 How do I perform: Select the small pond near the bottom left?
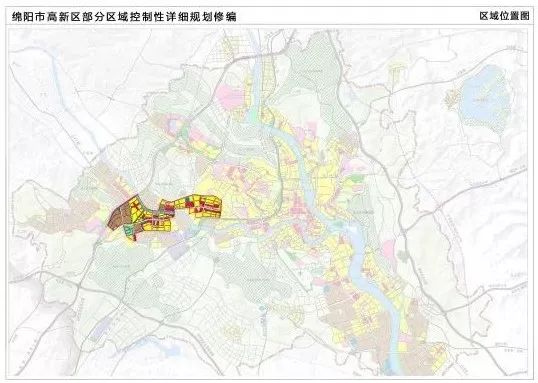(171, 350)
